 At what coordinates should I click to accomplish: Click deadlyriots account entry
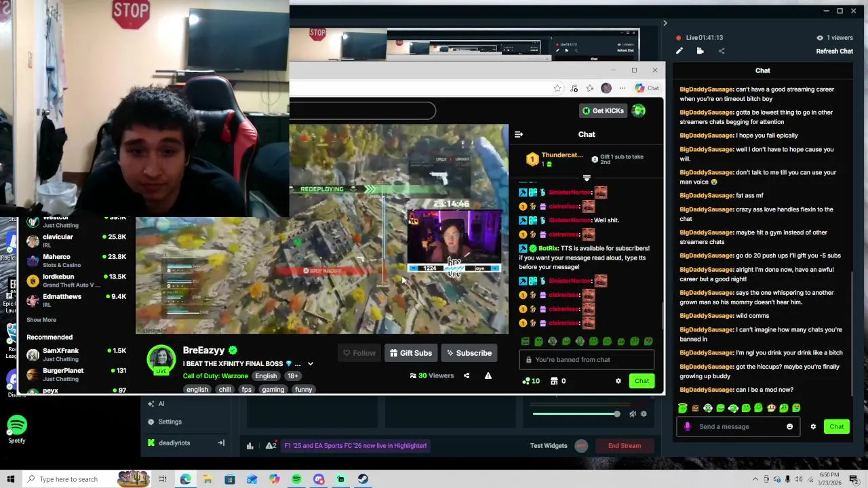point(174,443)
